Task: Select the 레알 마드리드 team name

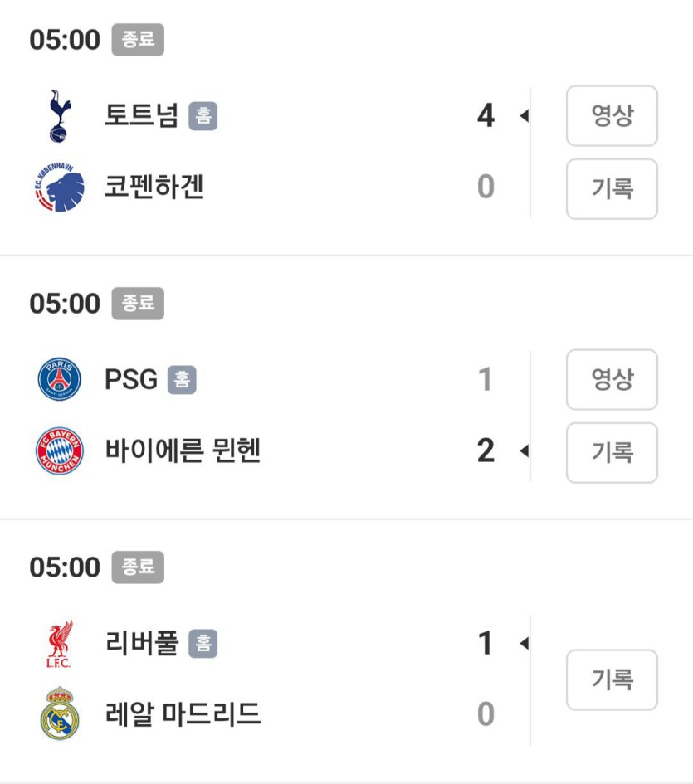Action: coord(183,713)
